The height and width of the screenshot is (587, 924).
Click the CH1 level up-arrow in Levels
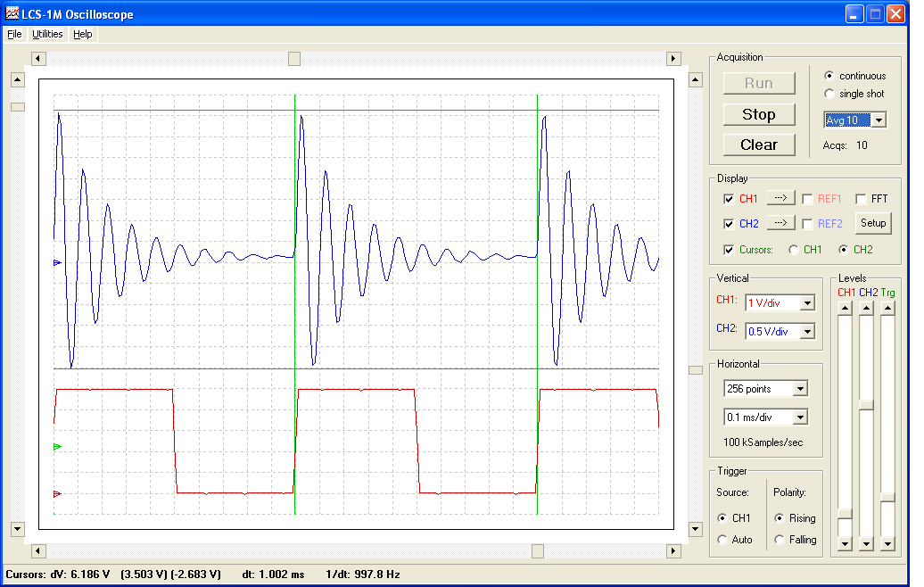[x=844, y=306]
